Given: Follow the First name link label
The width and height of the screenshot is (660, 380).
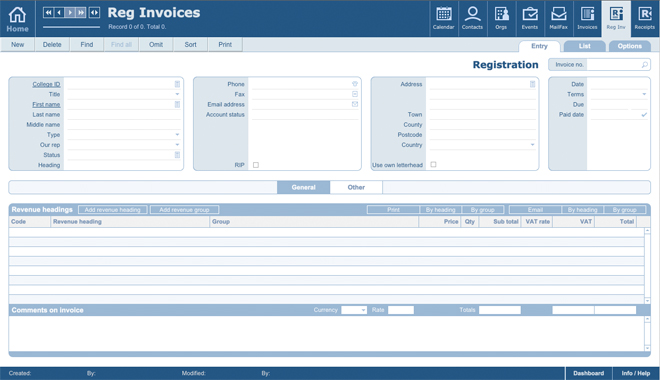Looking at the screenshot, I should 46,104.
